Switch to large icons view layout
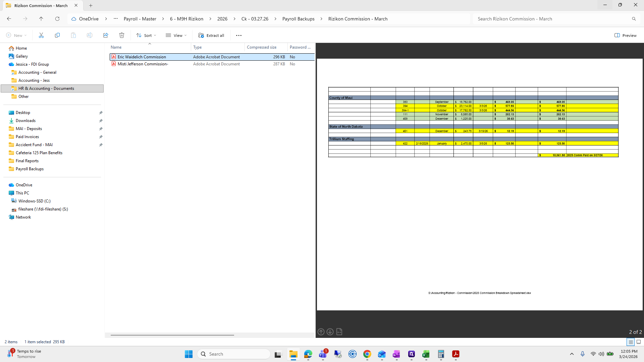Image resolution: width=644 pixels, height=362 pixels. (x=639, y=342)
